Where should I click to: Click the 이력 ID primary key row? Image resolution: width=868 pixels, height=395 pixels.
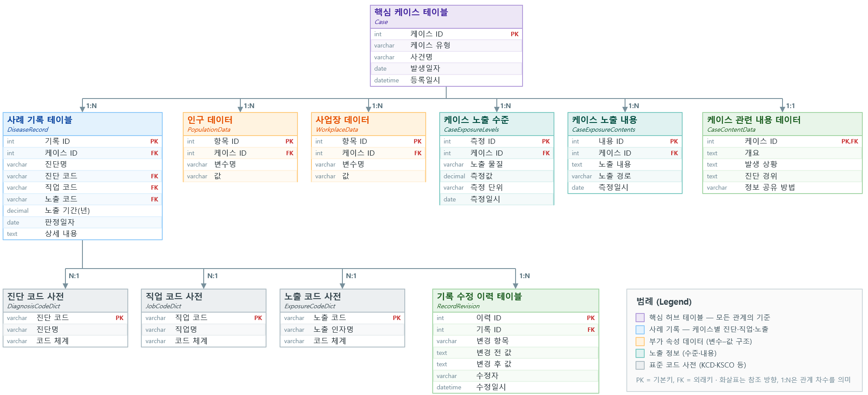click(516, 318)
